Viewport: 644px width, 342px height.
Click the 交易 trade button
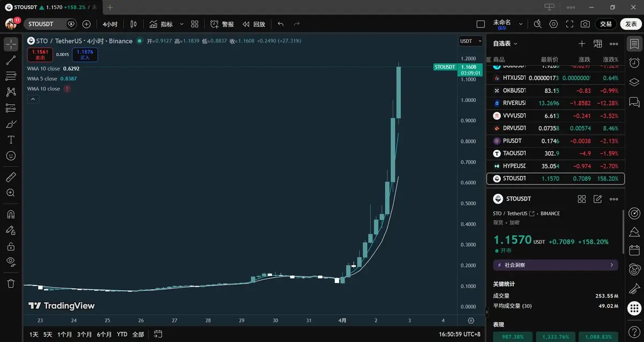tap(606, 24)
